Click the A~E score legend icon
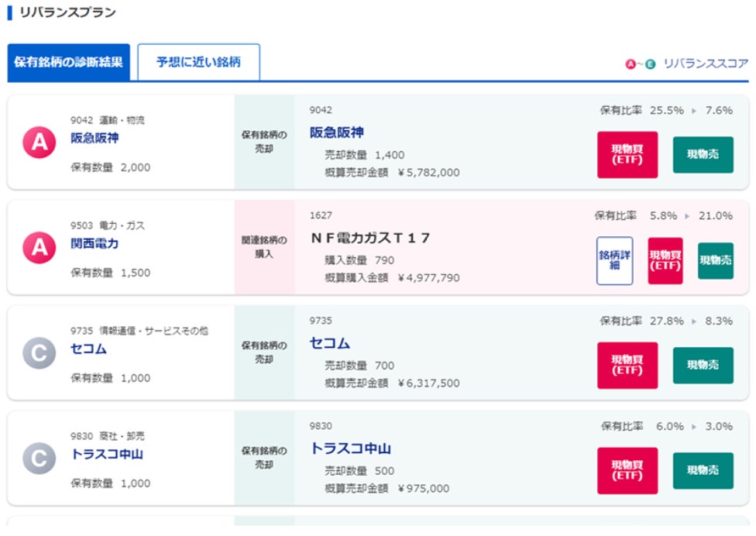Viewport: 756px width, 536px height. [x=640, y=64]
